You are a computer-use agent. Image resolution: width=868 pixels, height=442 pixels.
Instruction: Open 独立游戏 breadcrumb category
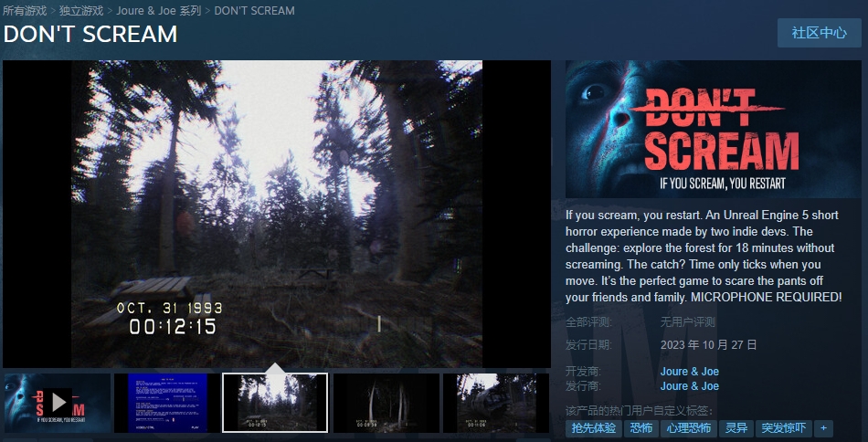pos(81,10)
